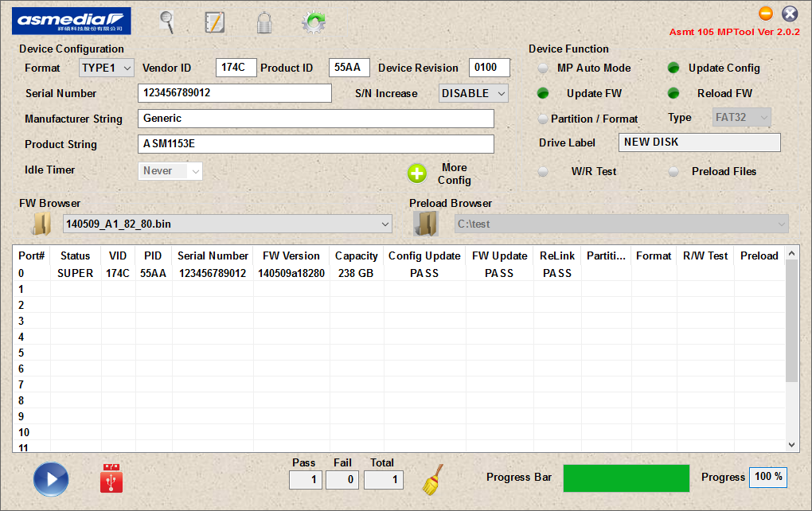Click the green plus More Config icon

[x=417, y=174]
